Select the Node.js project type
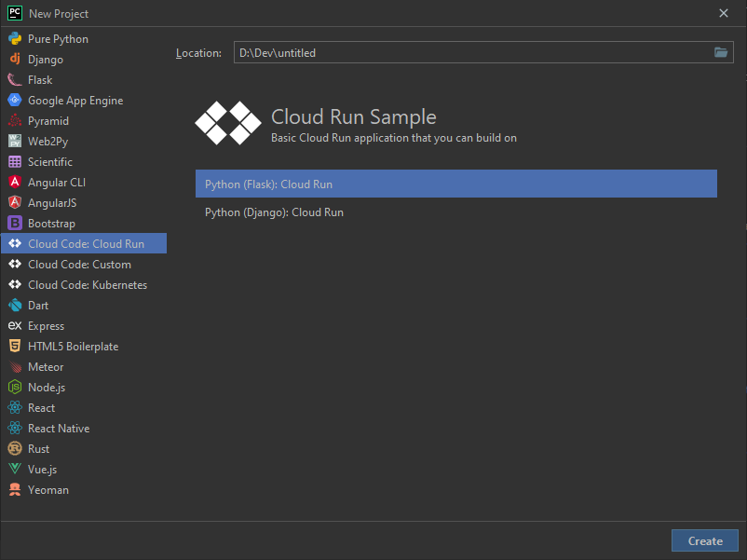 tap(49, 387)
